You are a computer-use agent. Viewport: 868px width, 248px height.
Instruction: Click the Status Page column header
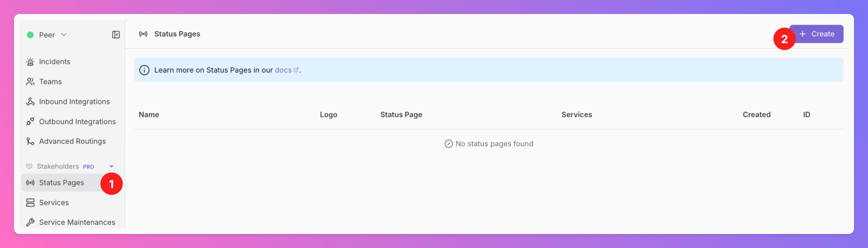pyautogui.click(x=401, y=115)
